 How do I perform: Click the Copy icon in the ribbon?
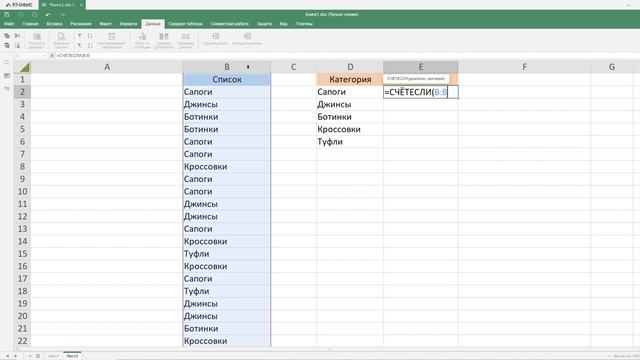click(x=7, y=36)
